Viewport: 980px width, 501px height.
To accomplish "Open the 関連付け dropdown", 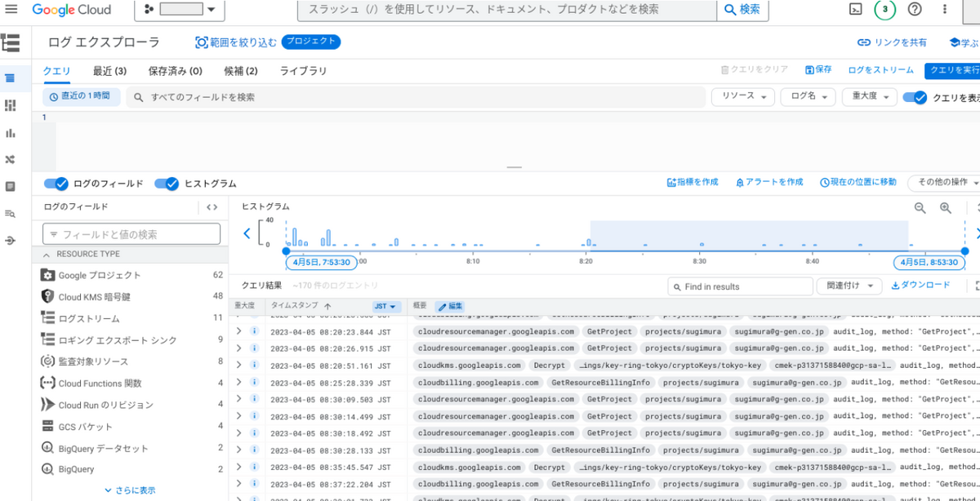I will click(849, 286).
